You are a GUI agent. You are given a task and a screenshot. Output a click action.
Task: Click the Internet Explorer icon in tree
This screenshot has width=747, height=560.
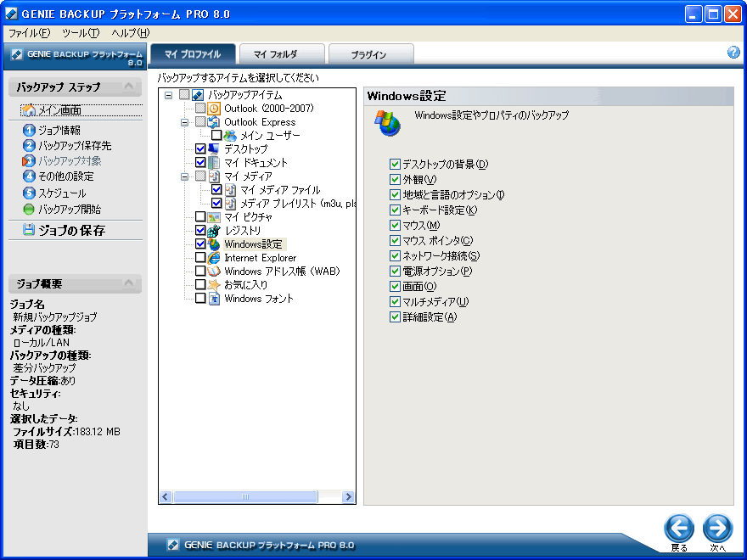[214, 258]
